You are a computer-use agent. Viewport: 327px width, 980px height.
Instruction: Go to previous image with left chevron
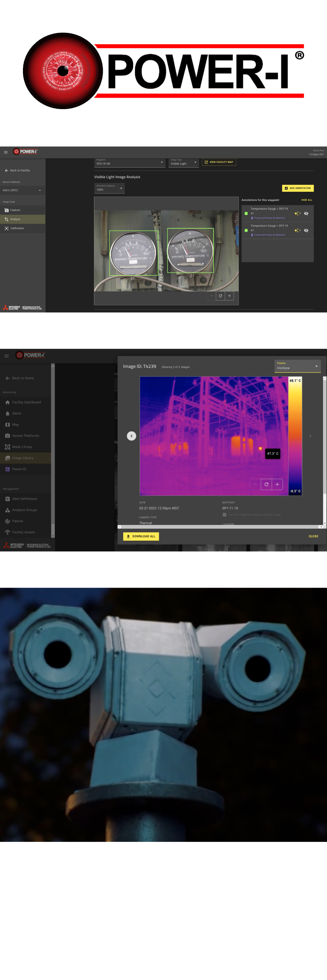[x=131, y=436]
